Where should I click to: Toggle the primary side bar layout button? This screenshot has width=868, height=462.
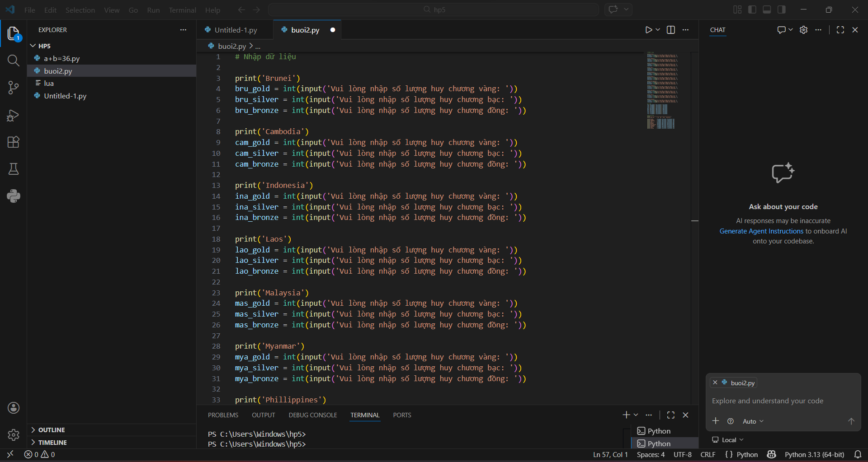coord(752,9)
